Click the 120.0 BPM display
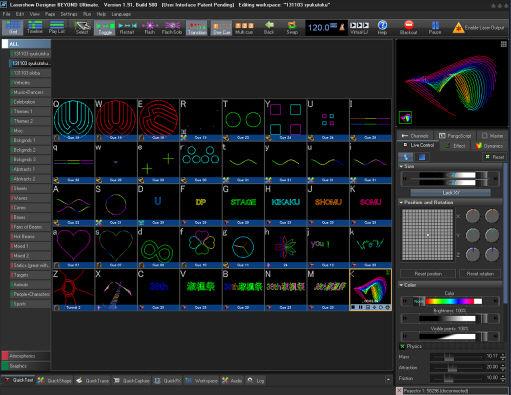Image resolution: width=511 pixels, height=395 pixels. click(319, 28)
